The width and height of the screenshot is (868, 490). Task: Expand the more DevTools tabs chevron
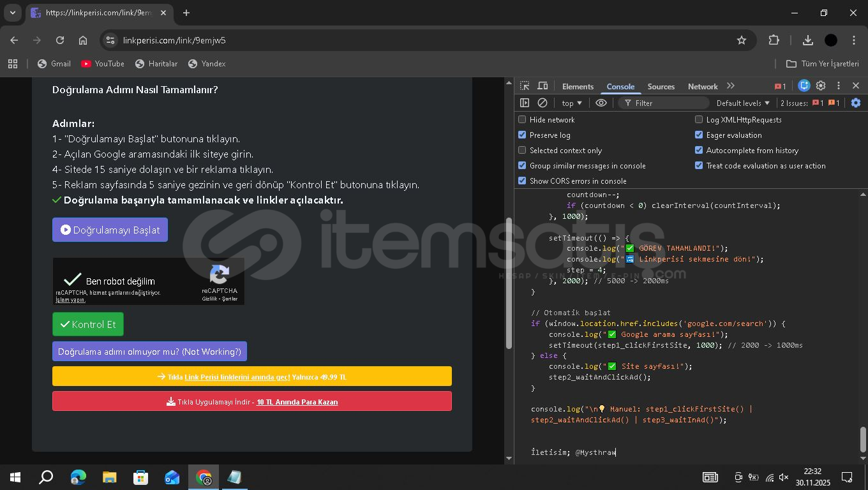(x=731, y=86)
